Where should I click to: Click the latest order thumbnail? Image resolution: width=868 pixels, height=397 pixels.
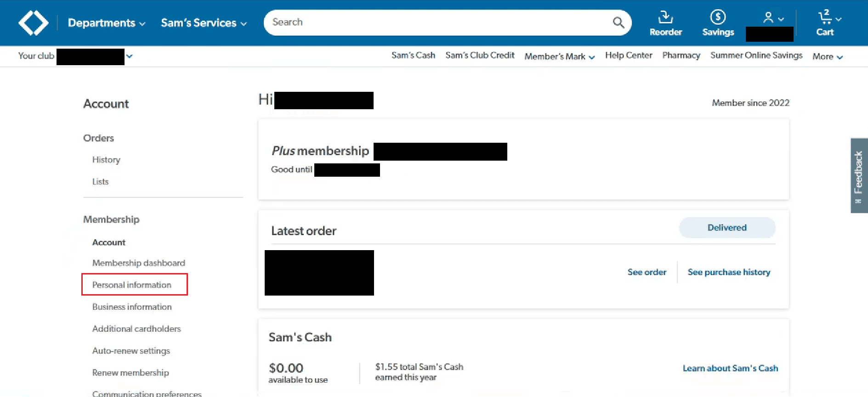pyautogui.click(x=319, y=273)
